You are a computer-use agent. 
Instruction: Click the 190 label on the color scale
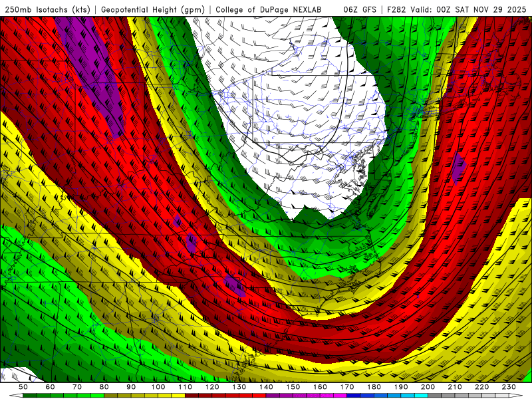(401, 387)
